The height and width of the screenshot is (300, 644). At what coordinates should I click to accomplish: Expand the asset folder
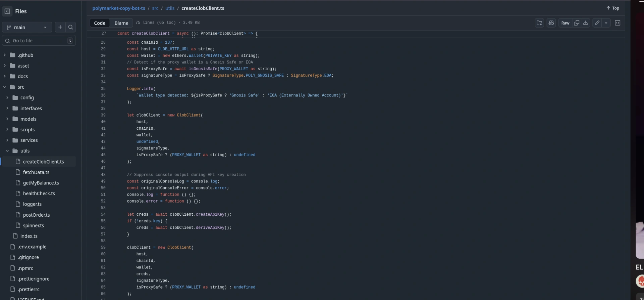5,66
